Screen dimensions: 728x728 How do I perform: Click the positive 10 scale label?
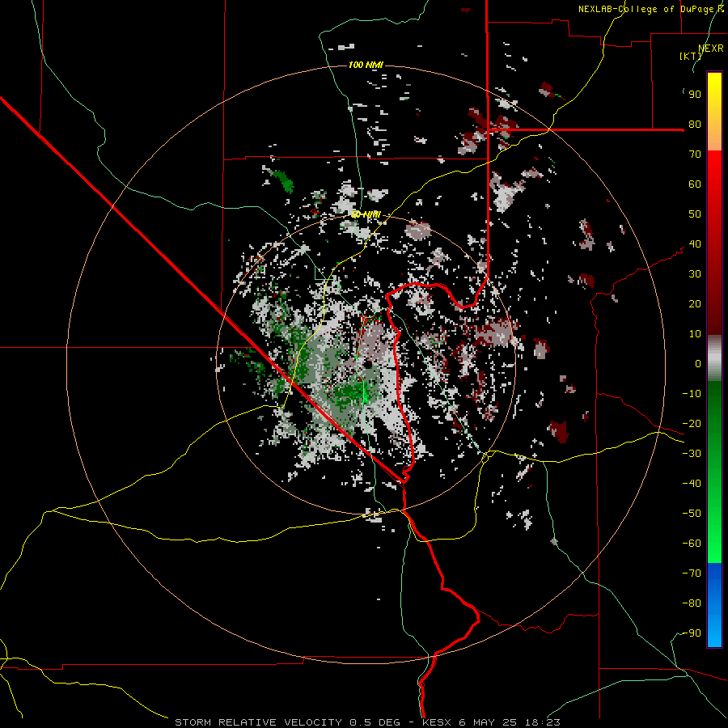tap(695, 334)
